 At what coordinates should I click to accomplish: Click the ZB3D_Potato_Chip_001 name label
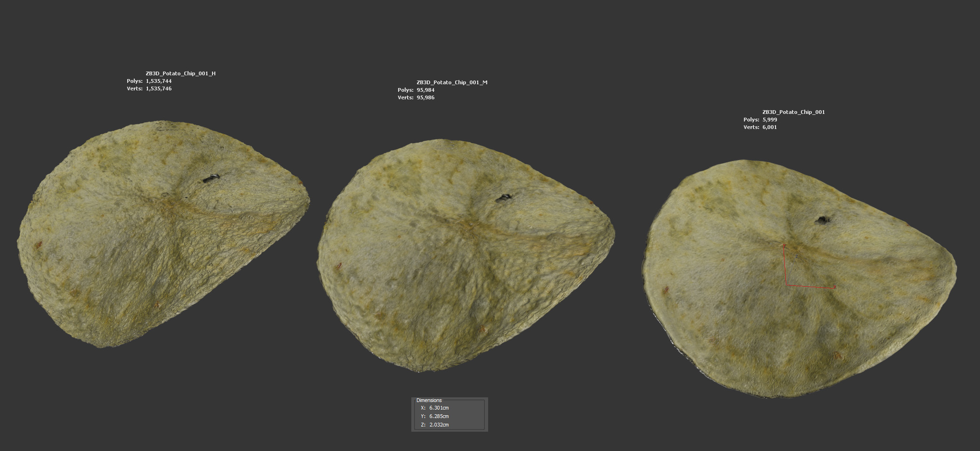coord(793,112)
